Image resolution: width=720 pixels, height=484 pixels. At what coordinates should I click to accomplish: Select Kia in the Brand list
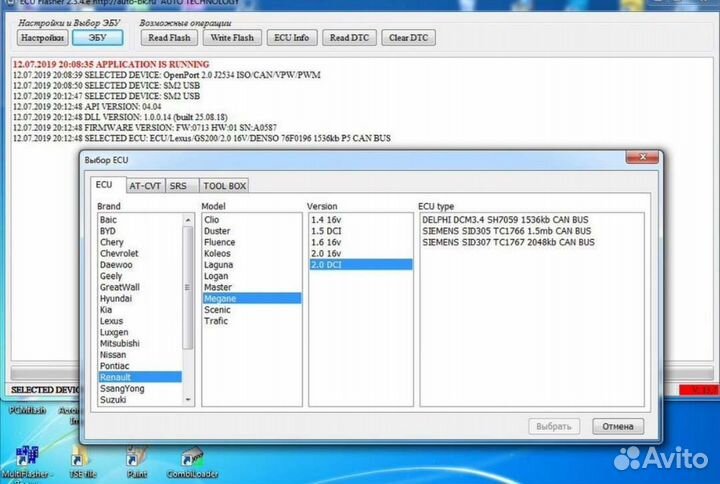pyautogui.click(x=140, y=310)
